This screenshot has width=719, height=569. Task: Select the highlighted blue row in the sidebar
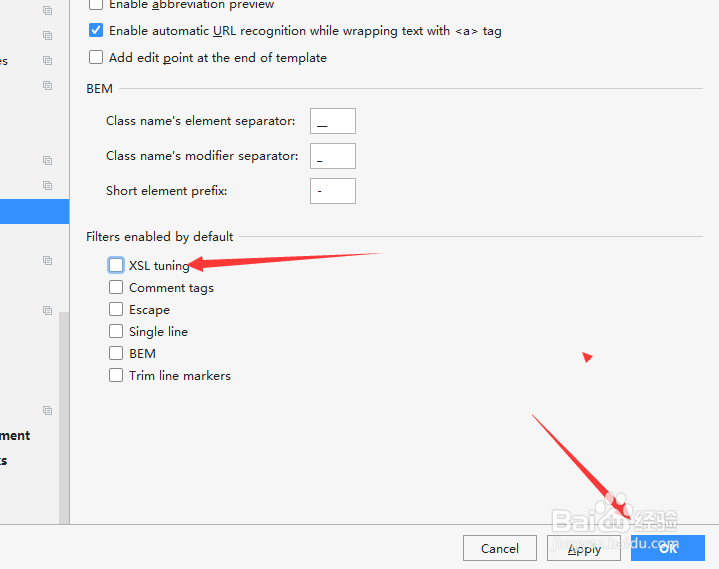coord(34,211)
